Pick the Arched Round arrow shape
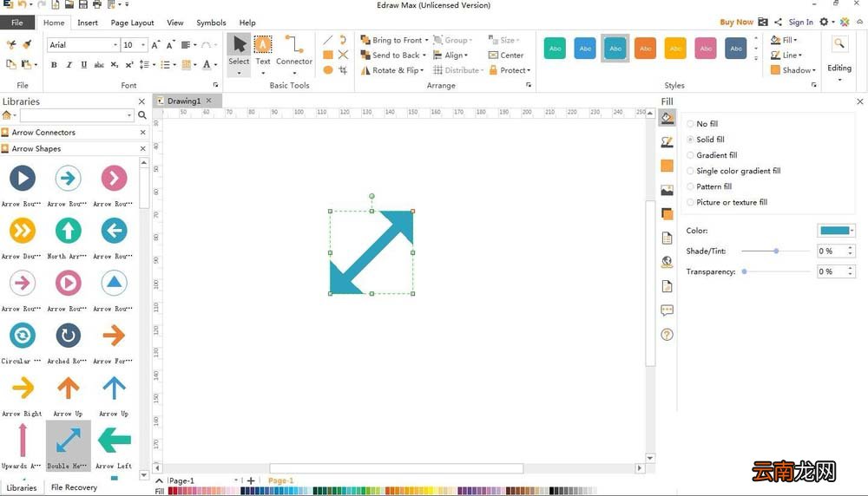Screen dimensions: 868x496 68,335
